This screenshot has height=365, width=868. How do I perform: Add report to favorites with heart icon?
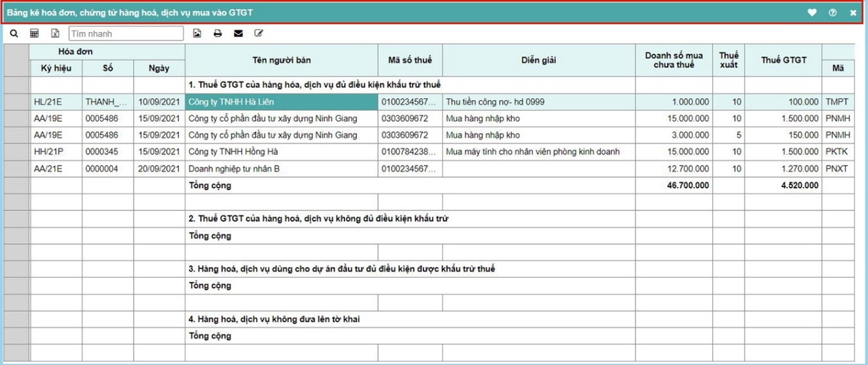tap(812, 13)
